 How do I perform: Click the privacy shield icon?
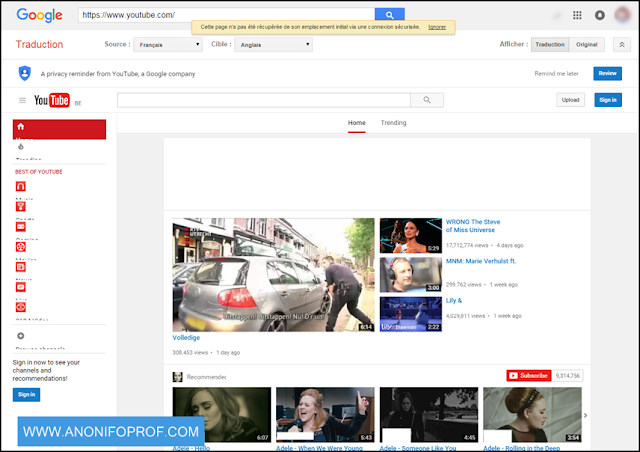click(24, 73)
